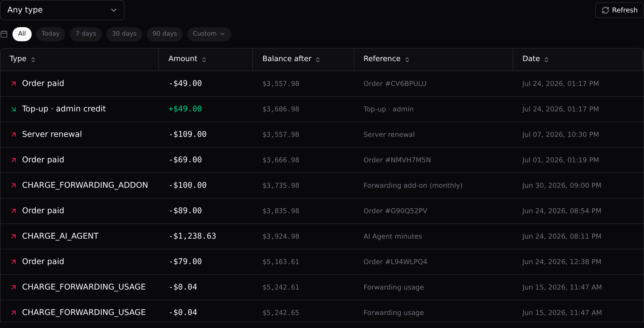
Task: Sort the table by Amount column
Action: click(187, 59)
